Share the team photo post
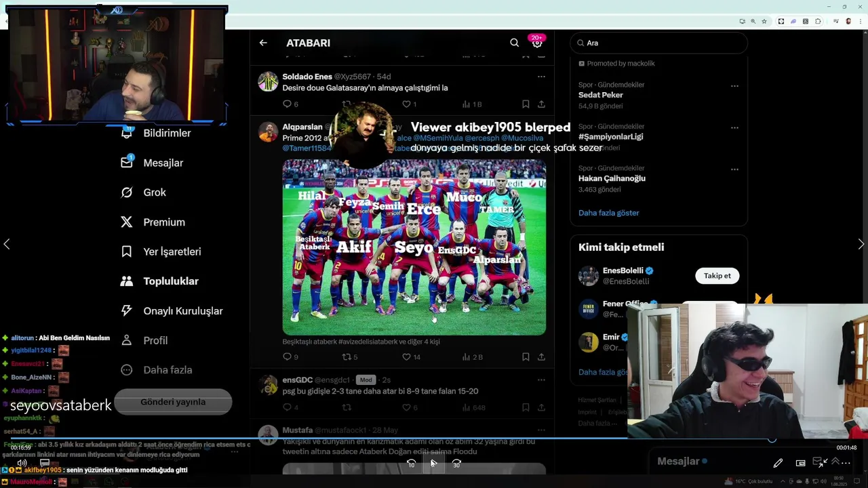The image size is (868, 488). tap(541, 357)
